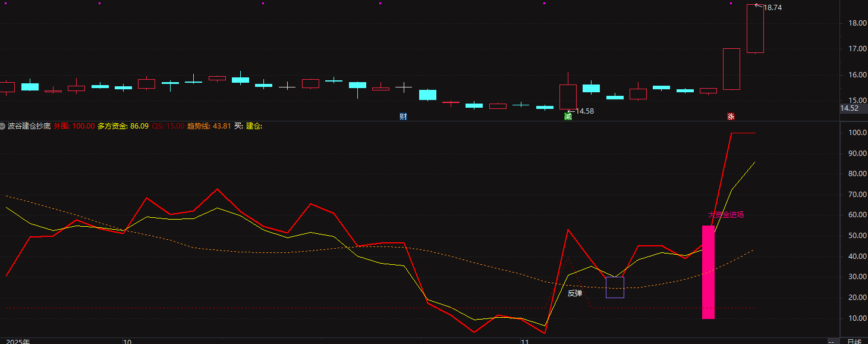Image resolution: width=868 pixels, height=344 pixels.
Task: Select the 10 month label on date axis
Action: coord(127,342)
